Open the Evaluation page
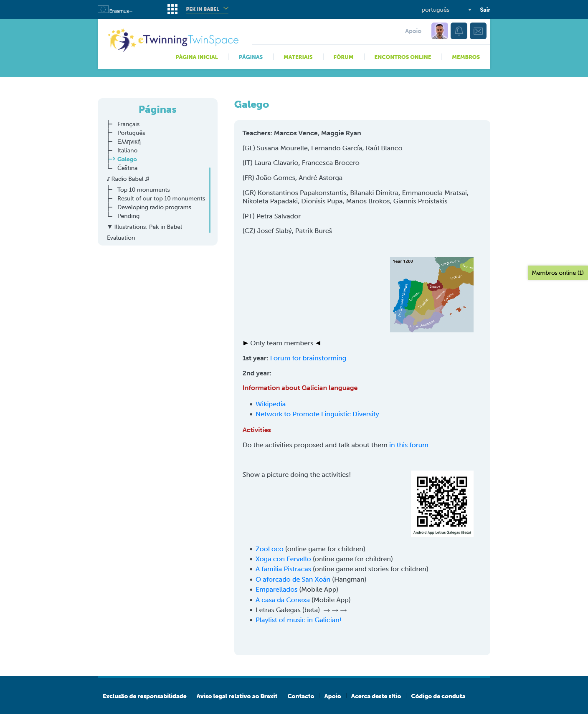 [121, 238]
